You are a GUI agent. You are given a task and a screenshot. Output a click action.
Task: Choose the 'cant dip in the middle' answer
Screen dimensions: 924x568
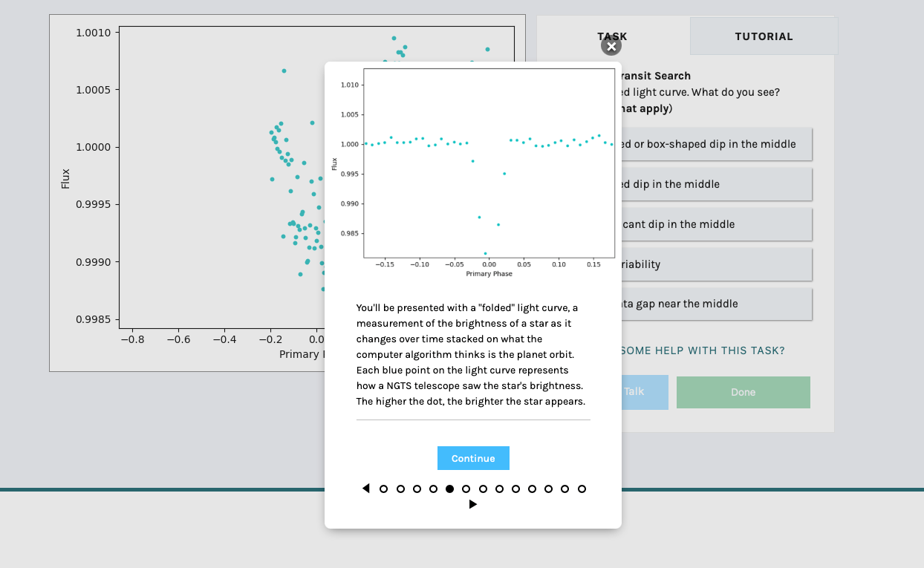tap(716, 224)
